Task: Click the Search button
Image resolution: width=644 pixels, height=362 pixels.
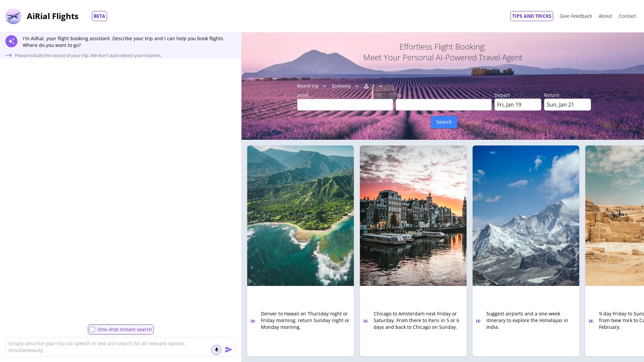Action: pos(444,122)
